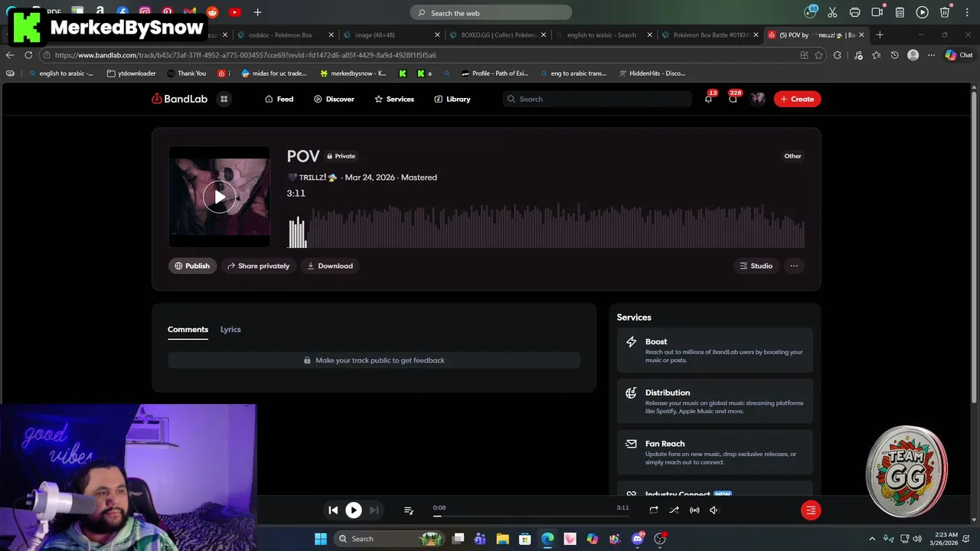
Task: Add this page to favorites star
Action: [818, 55]
